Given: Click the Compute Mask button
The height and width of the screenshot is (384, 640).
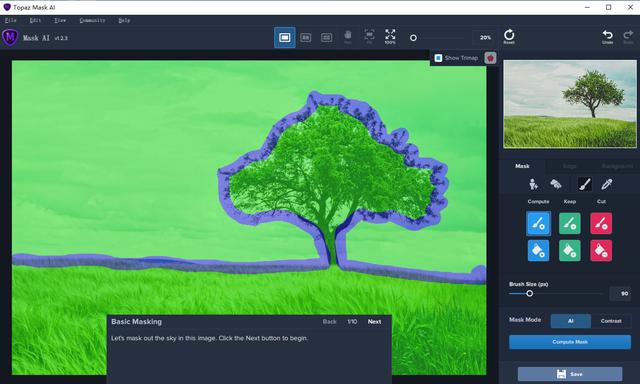Looking at the screenshot, I should (x=570, y=342).
